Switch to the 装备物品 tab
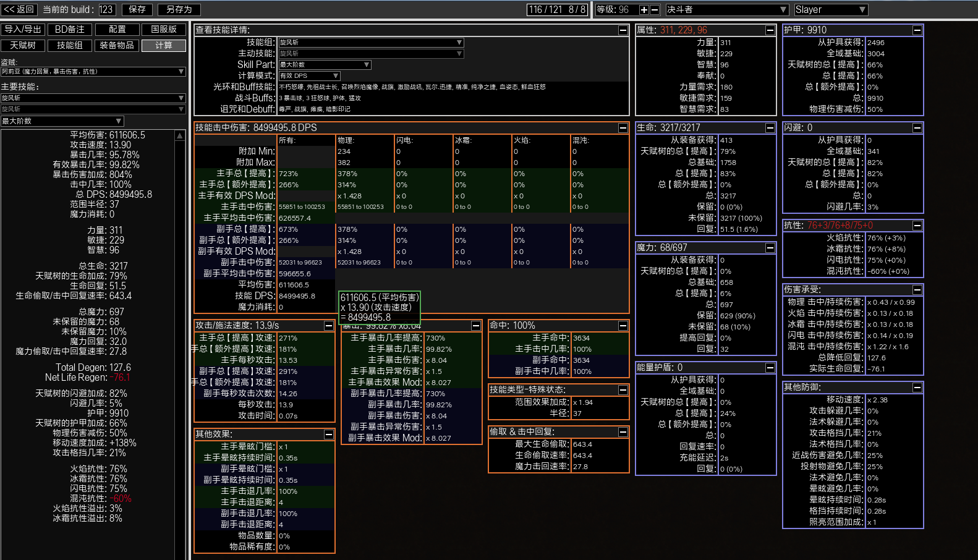 [x=117, y=46]
